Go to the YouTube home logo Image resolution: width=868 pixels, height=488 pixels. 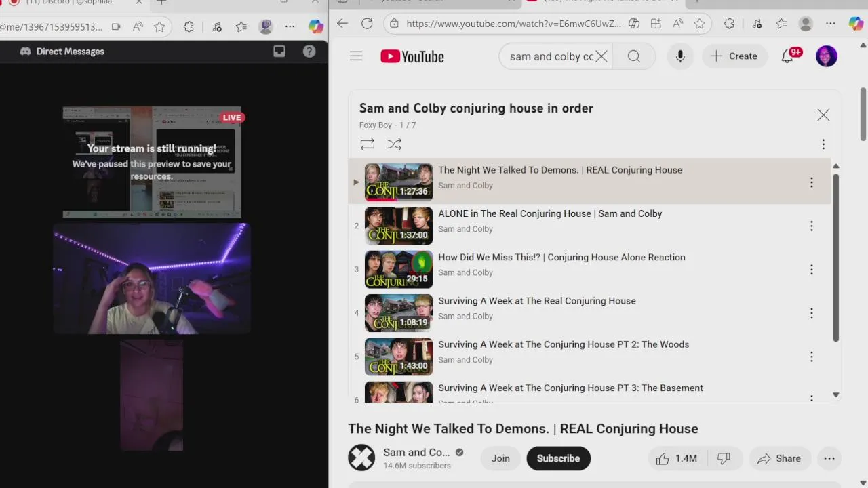[412, 56]
